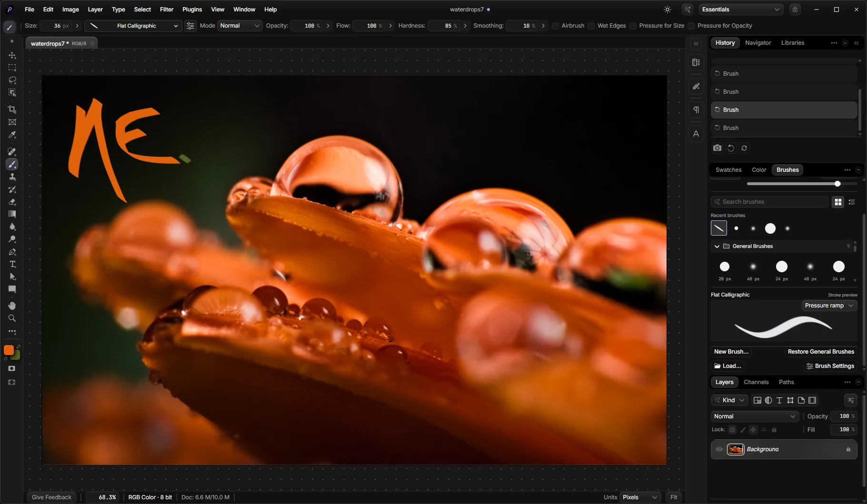Collapse the General Brushes folder

pyautogui.click(x=717, y=246)
